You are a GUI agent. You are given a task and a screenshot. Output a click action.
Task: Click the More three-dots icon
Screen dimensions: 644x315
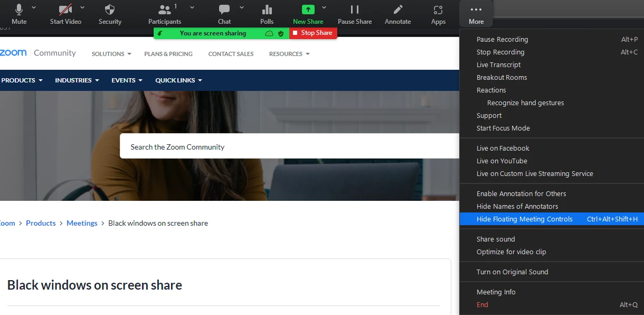[476, 10]
